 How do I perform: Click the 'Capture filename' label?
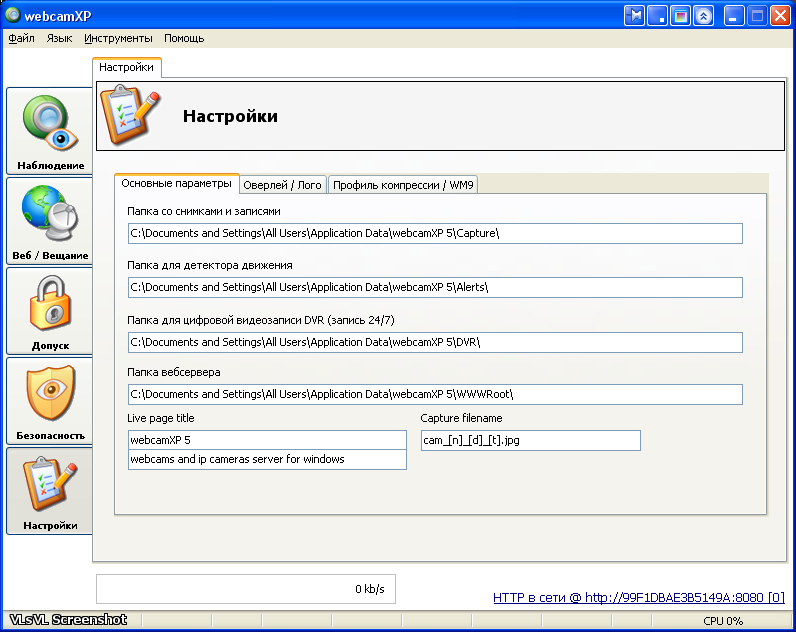461,418
